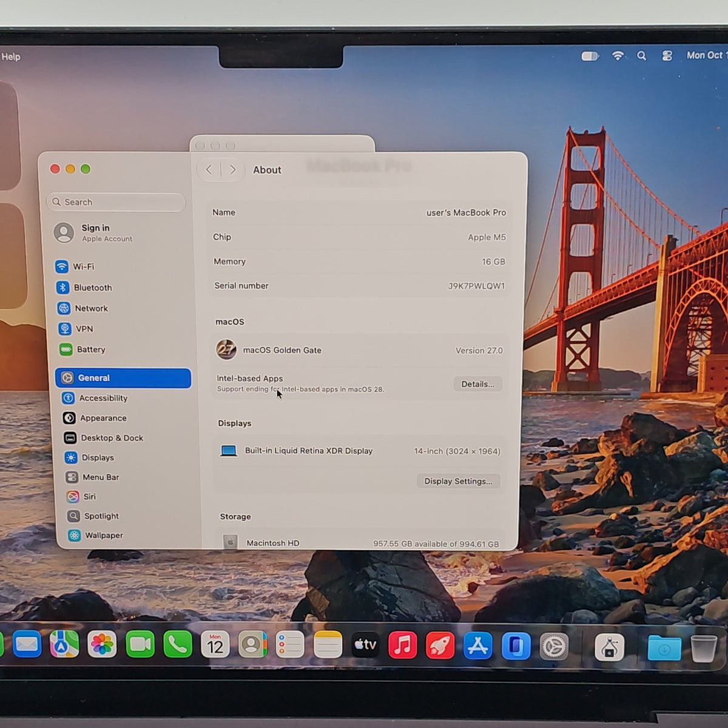Click Details button for Intel-based Apps
The image size is (728, 728).
click(x=477, y=384)
